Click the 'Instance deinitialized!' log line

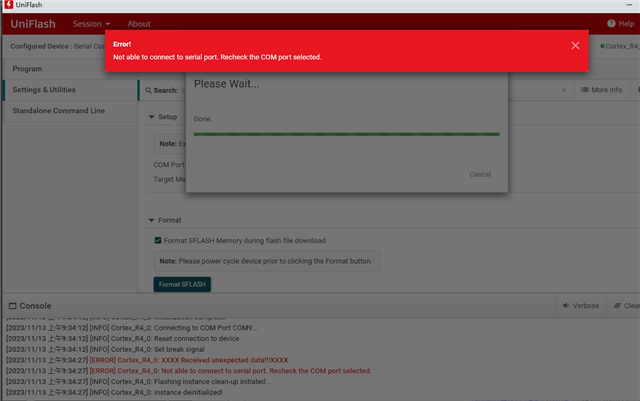[x=114, y=392]
